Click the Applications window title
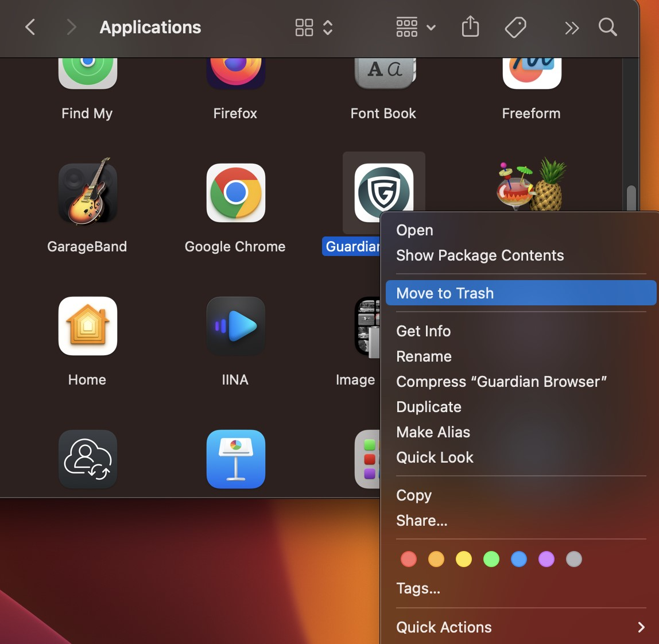Image resolution: width=659 pixels, height=644 pixels. click(x=150, y=28)
